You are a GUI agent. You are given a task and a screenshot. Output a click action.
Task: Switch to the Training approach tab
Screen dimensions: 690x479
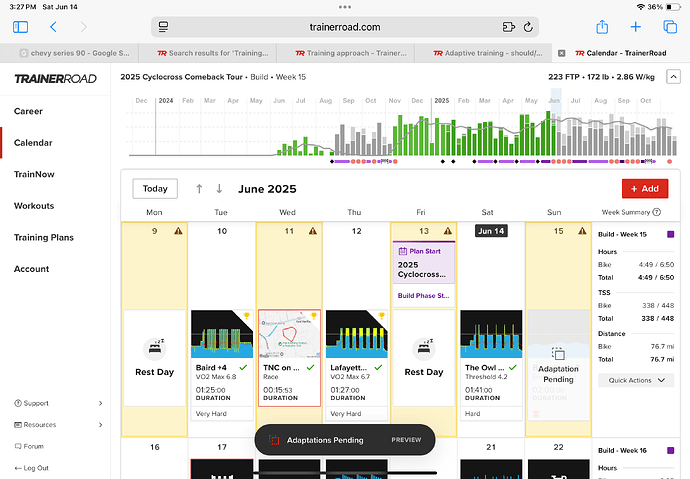[345, 53]
